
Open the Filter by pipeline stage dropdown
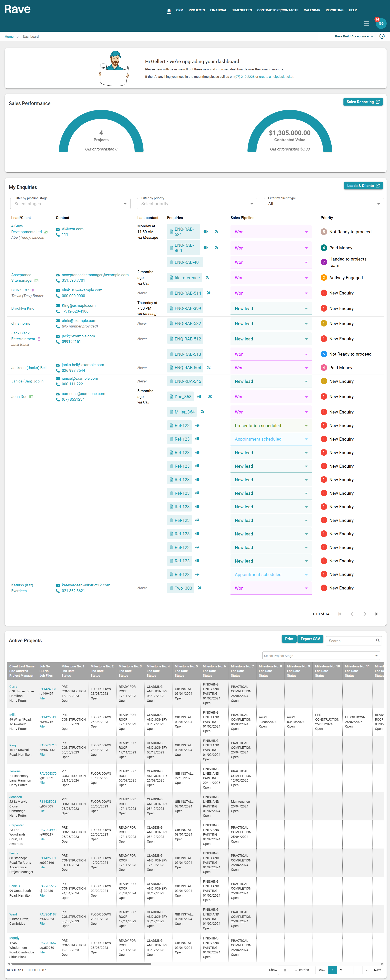point(70,204)
